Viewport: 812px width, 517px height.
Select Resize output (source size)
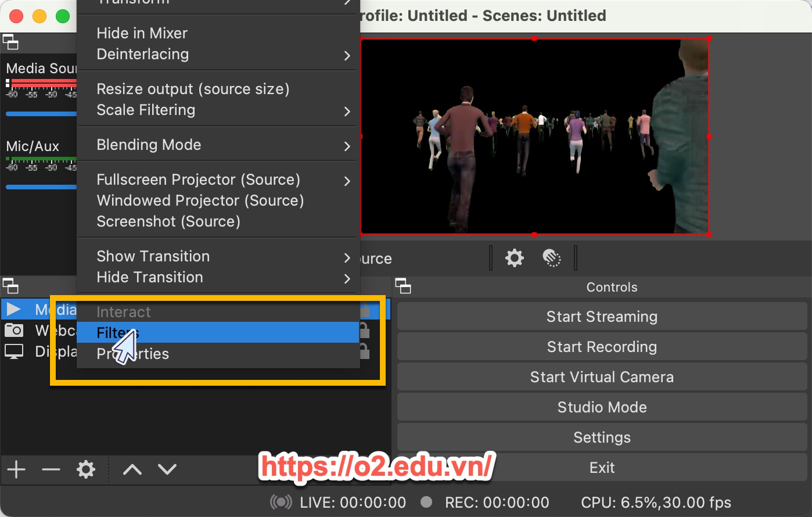click(x=218, y=89)
